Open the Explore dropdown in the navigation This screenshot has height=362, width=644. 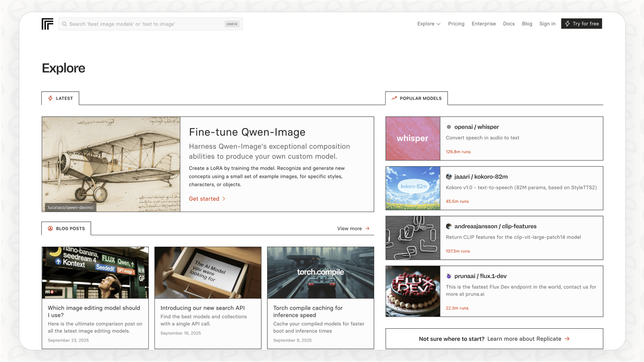coord(428,24)
